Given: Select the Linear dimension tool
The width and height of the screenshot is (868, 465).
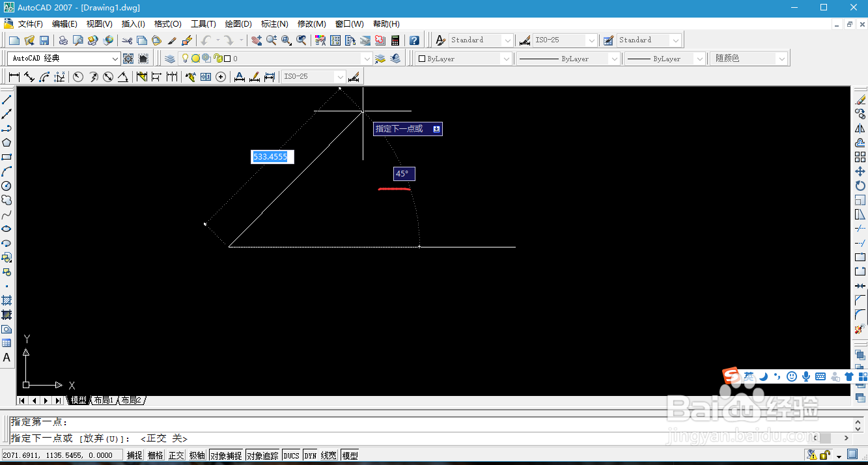Looking at the screenshot, I should pos(14,77).
